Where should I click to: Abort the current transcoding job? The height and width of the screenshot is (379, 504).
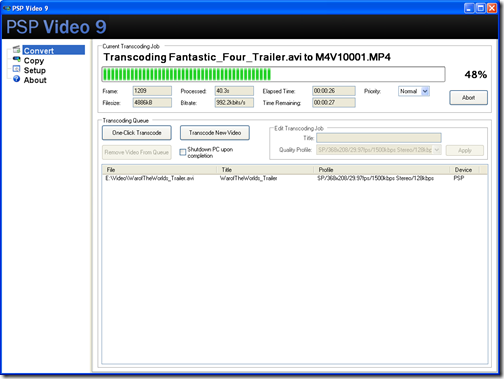click(x=468, y=98)
